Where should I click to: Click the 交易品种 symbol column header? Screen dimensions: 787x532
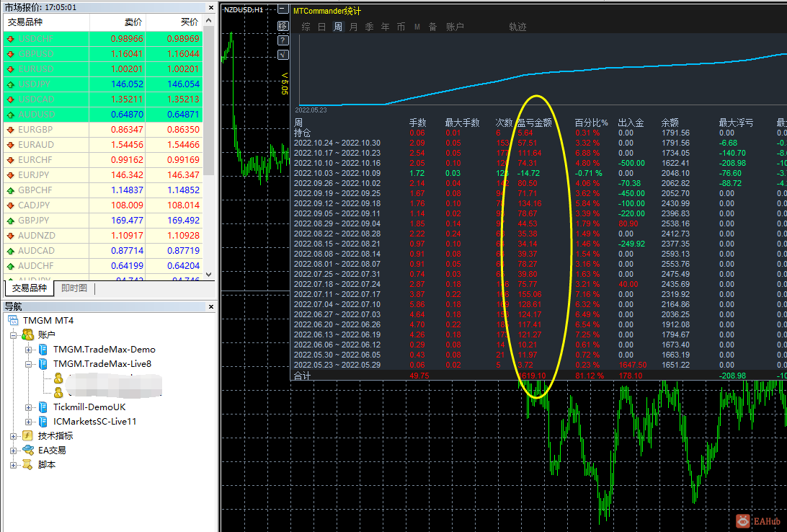[47, 22]
